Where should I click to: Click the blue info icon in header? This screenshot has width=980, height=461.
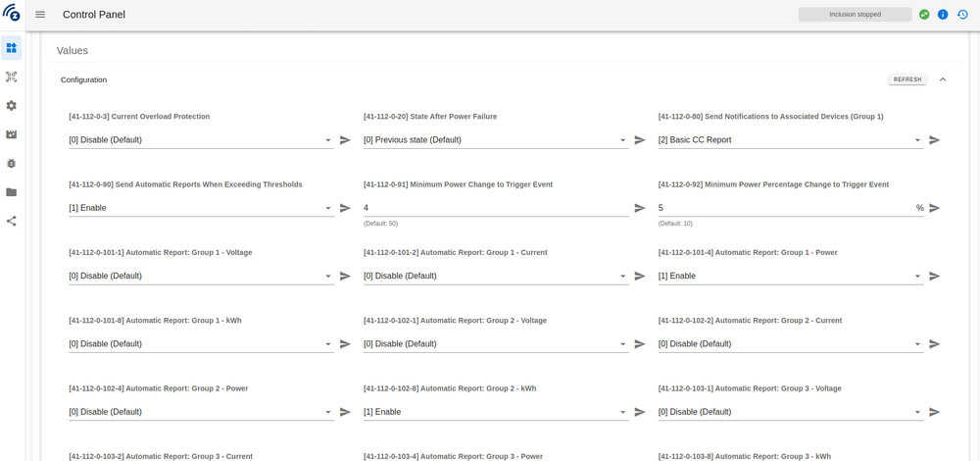point(943,15)
